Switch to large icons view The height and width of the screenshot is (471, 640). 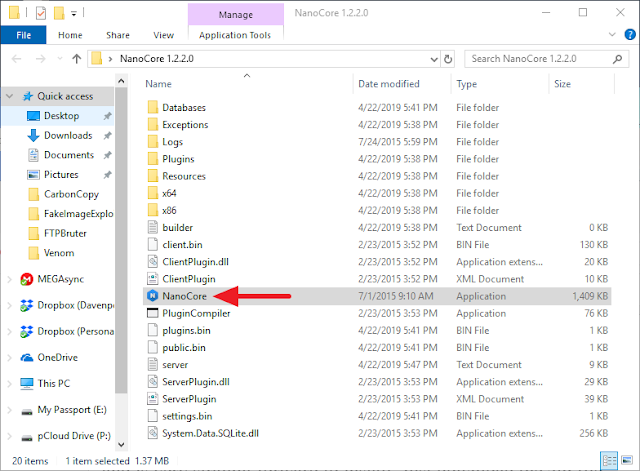627,461
